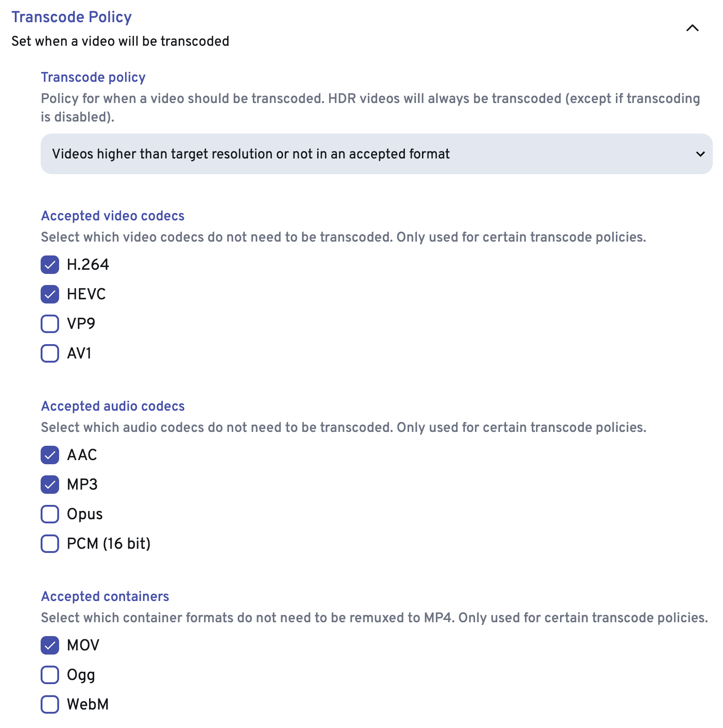723x728 pixels.
Task: Check the WebM container checkbox
Action: [x=50, y=704]
